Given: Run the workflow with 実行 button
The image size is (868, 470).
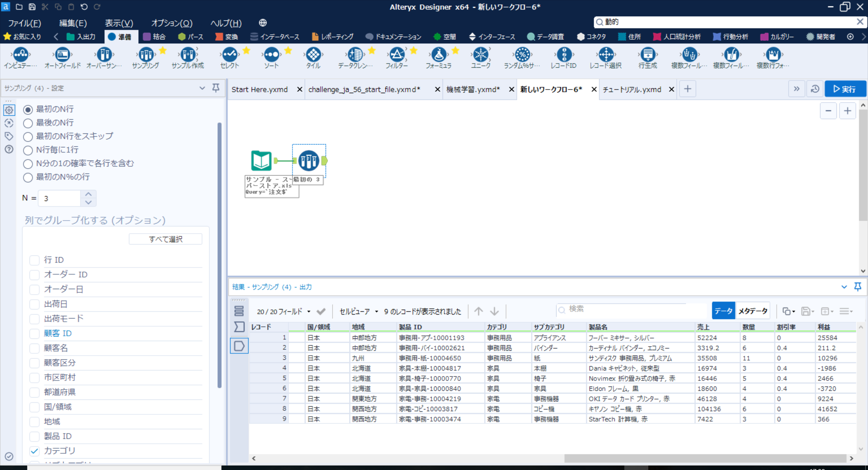Looking at the screenshot, I should coord(845,89).
